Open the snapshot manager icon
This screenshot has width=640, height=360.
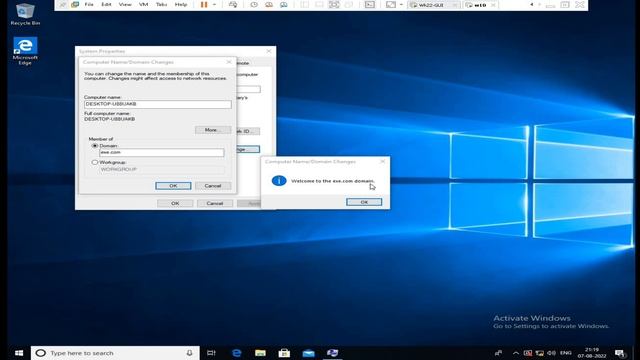pos(284,4)
